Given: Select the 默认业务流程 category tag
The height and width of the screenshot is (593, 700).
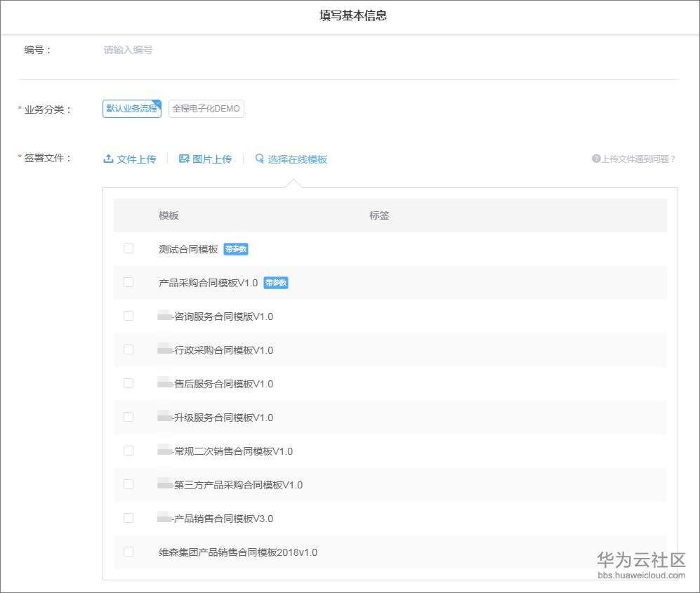Looking at the screenshot, I should (x=131, y=109).
